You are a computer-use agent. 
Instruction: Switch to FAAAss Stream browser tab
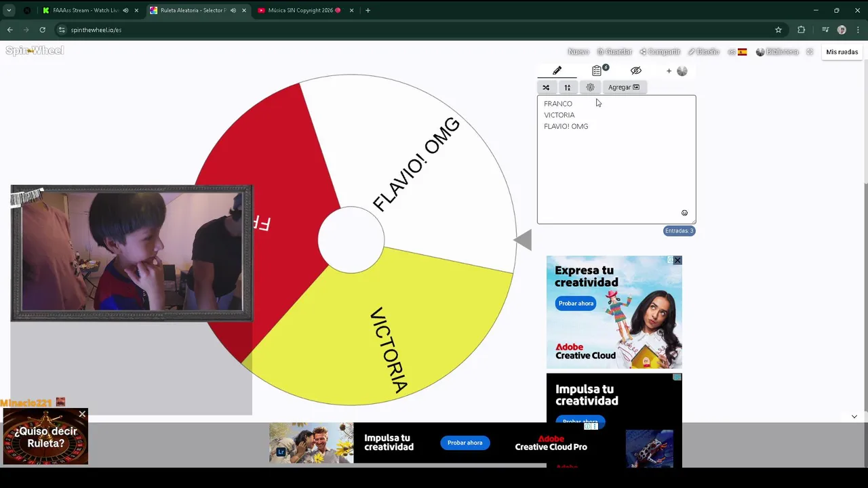click(x=85, y=10)
